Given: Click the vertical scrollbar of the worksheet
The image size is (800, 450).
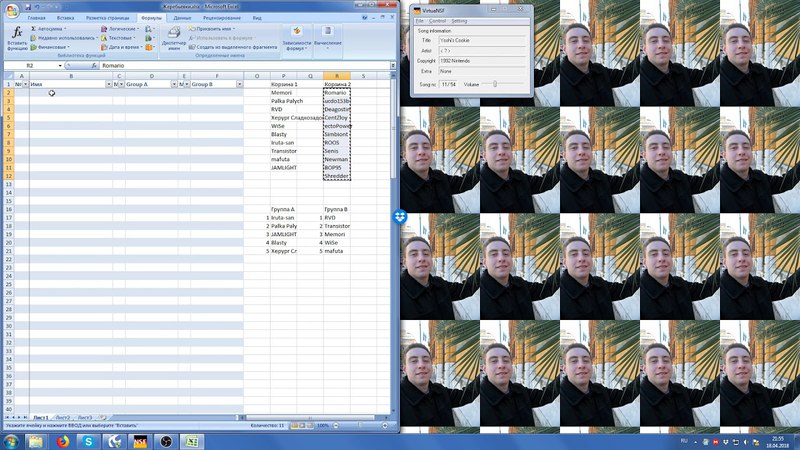Looking at the screenshot, I should point(393,245).
